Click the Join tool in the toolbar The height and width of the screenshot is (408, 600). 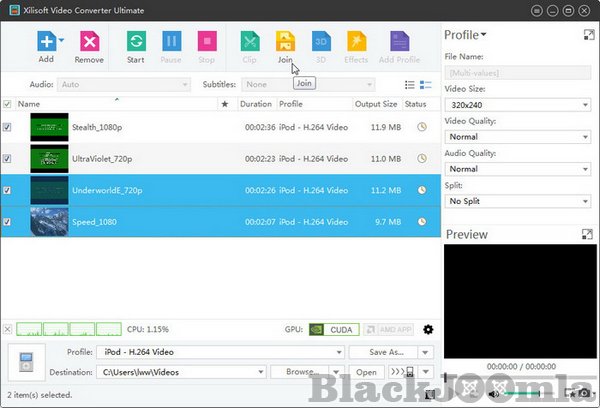(x=285, y=42)
